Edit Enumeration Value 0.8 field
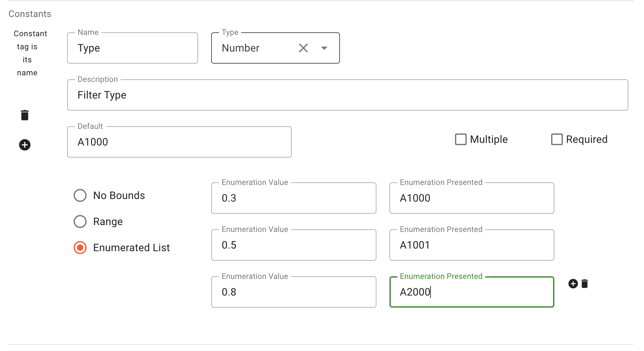644x351 pixels. (293, 292)
